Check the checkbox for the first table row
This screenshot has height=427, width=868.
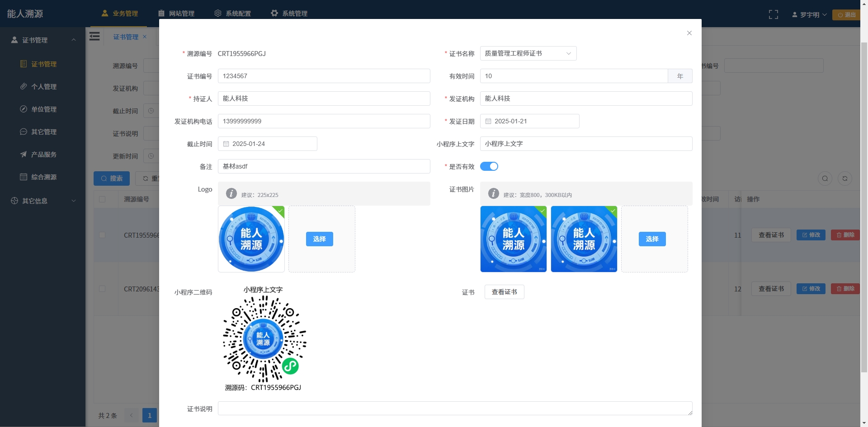tap(102, 235)
